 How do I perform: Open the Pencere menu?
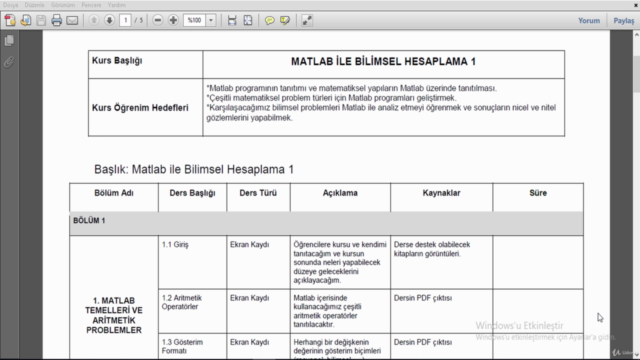[x=91, y=5]
